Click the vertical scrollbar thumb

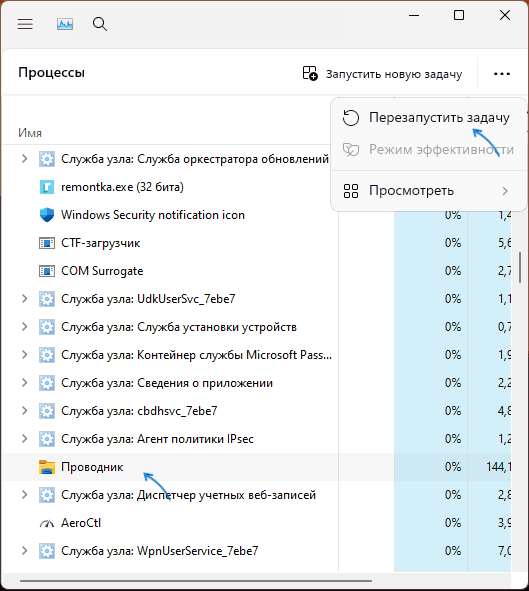click(x=520, y=267)
